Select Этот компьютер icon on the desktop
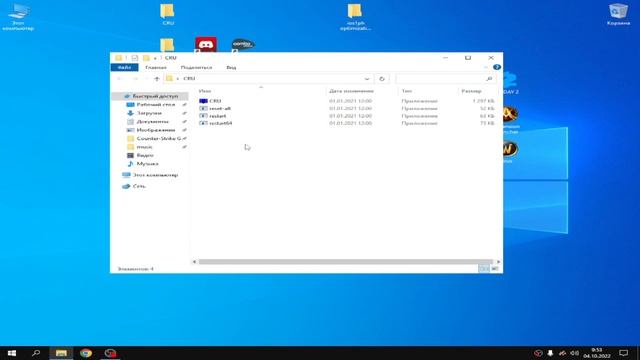Image resolution: width=640 pixels, height=360 pixels. click(x=18, y=17)
